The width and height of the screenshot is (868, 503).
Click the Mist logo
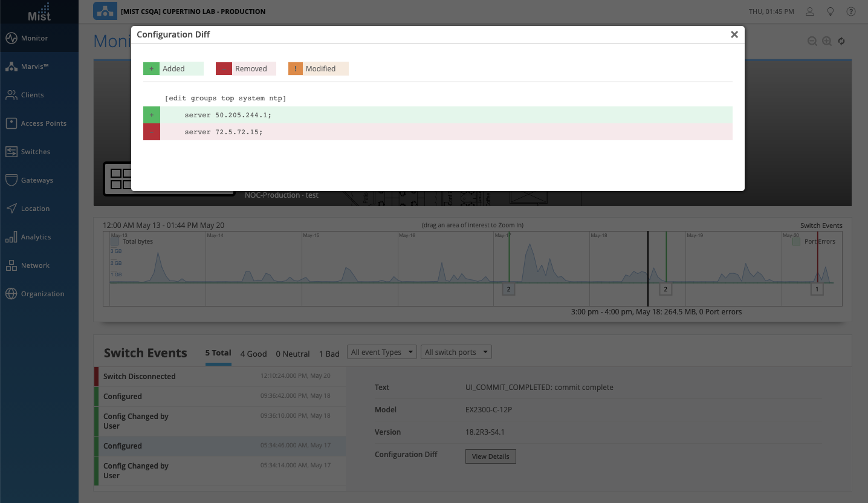coord(39,11)
